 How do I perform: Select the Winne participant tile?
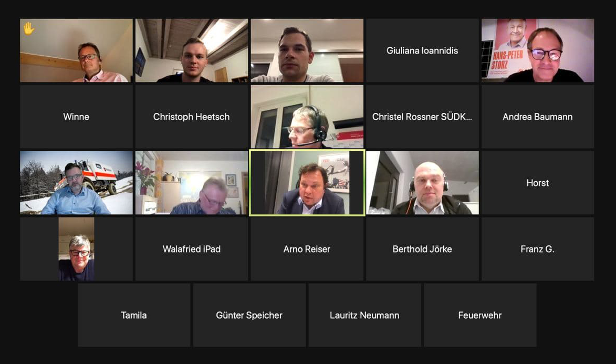[76, 117]
